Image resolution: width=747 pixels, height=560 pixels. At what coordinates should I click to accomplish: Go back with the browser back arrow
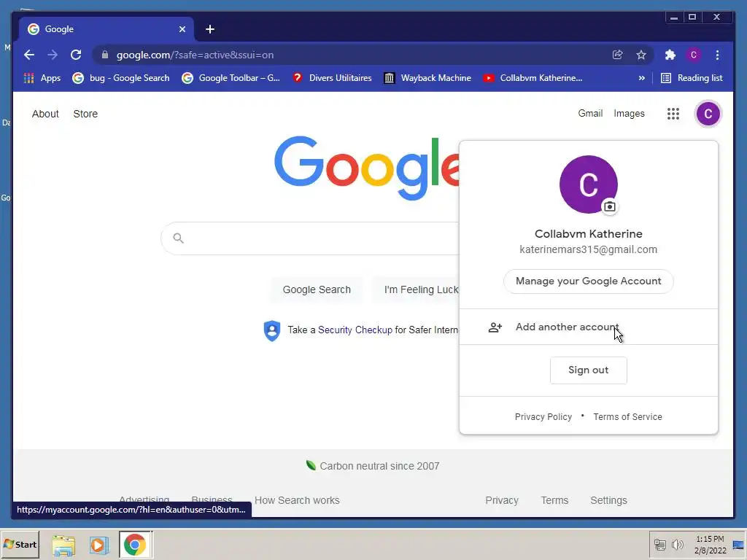(x=29, y=55)
